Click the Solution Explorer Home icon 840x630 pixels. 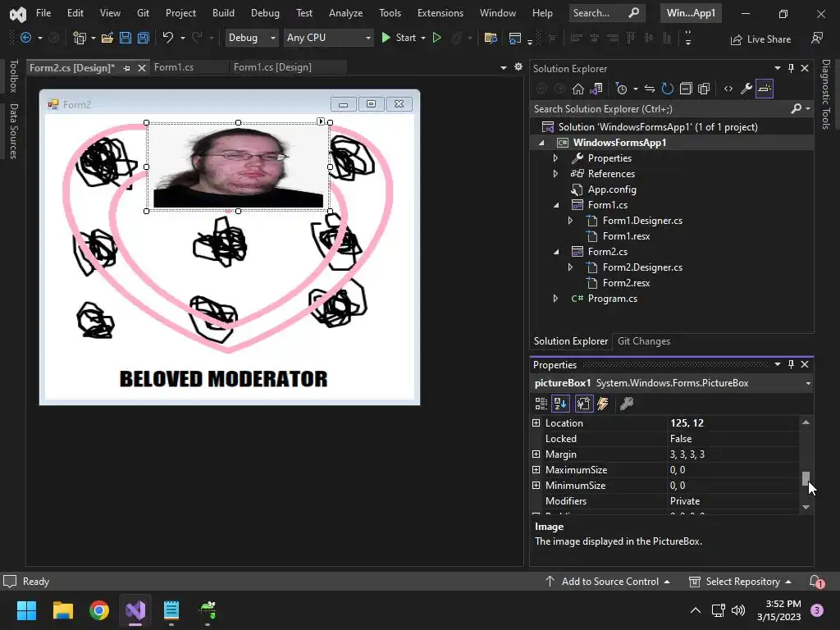(578, 89)
